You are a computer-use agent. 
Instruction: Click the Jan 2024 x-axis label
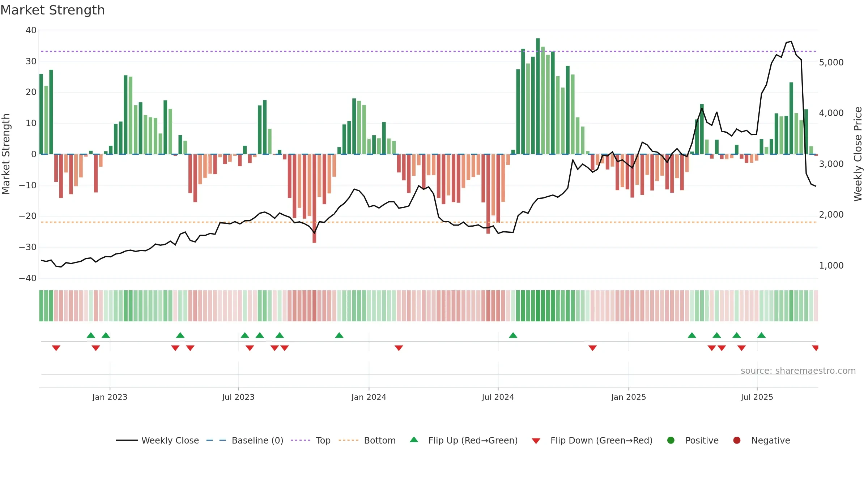pos(369,397)
